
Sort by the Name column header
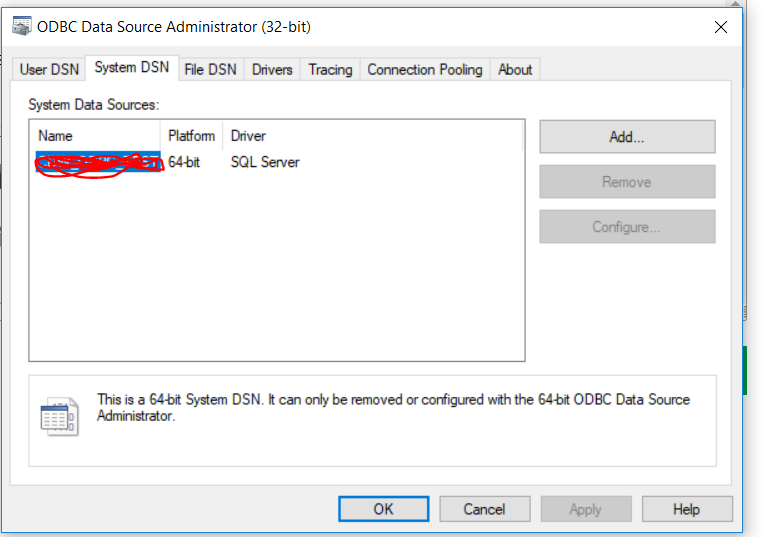coord(95,136)
